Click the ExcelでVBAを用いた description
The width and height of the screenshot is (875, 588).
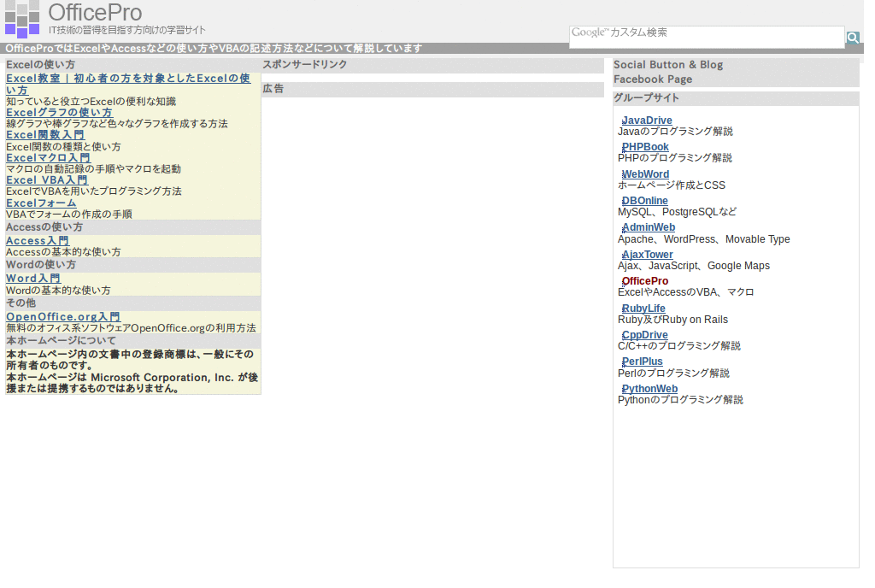94,191
